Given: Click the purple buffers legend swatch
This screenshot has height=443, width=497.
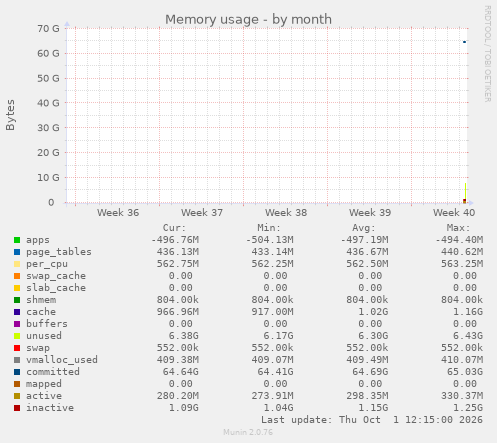Looking at the screenshot, I should pos(17,324).
